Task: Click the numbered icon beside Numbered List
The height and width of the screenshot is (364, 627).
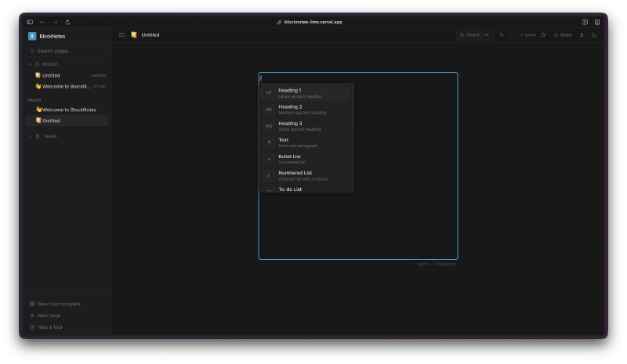Action: point(269,175)
